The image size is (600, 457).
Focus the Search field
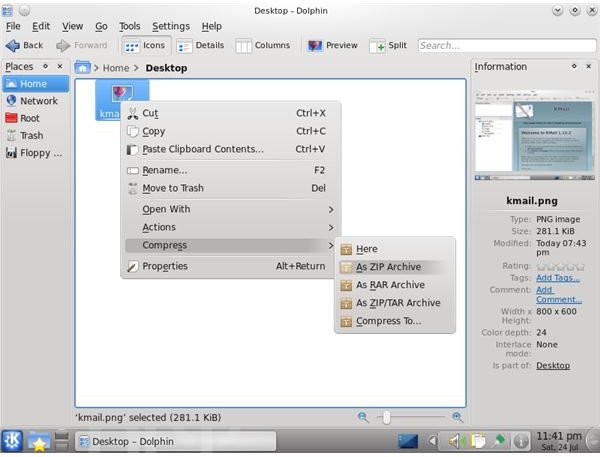coord(507,46)
